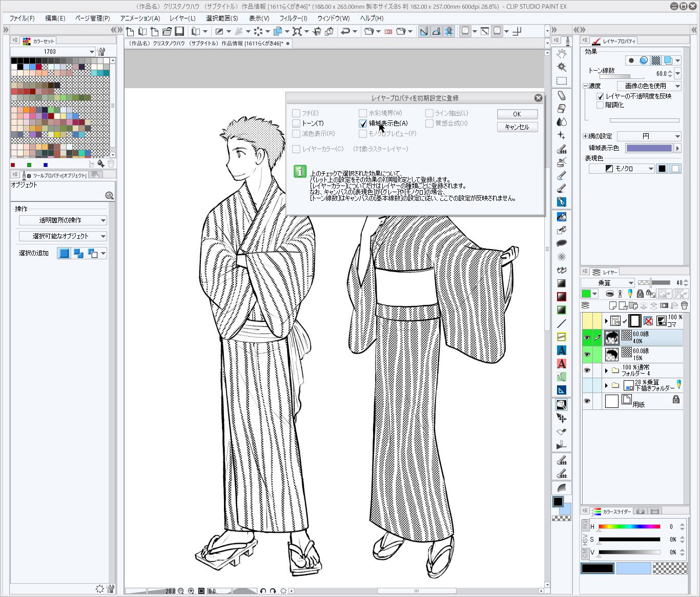Open the 画像の色を使用 density dropdown

pos(649,86)
